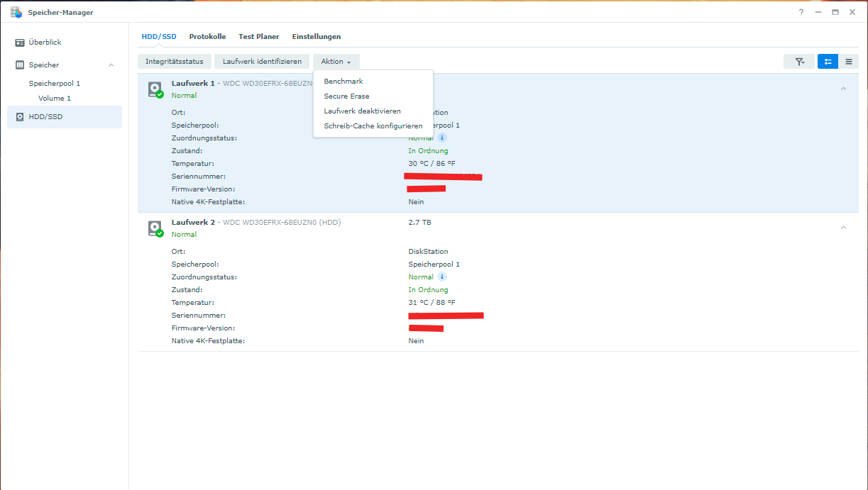Choose Schreib-Cache konfigurieren entry
Viewport: 868px width, 490px height.
[x=373, y=126]
